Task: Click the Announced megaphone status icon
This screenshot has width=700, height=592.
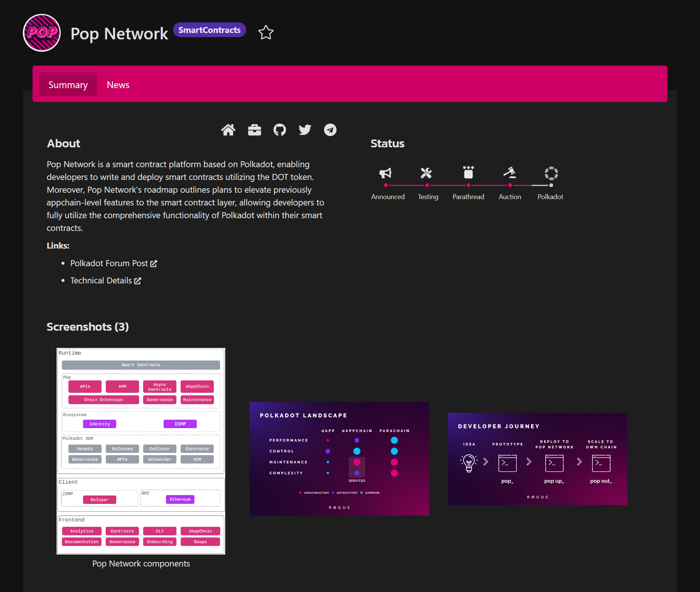Action: (x=386, y=173)
